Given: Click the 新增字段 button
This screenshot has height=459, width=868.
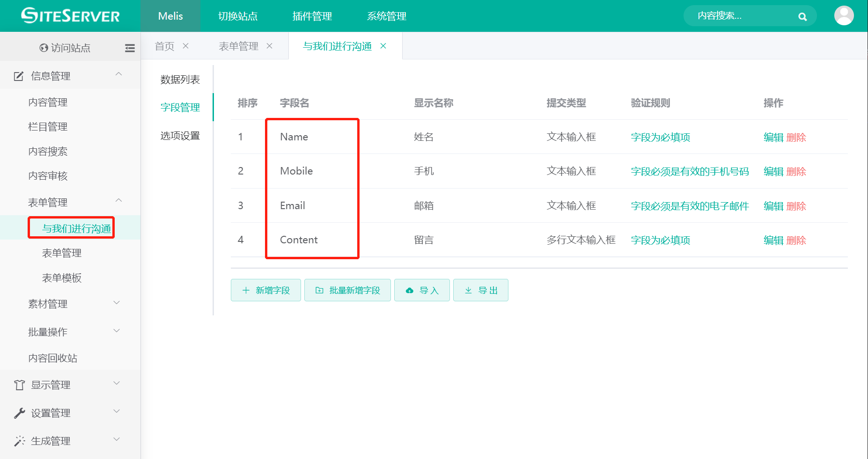Looking at the screenshot, I should pos(265,290).
